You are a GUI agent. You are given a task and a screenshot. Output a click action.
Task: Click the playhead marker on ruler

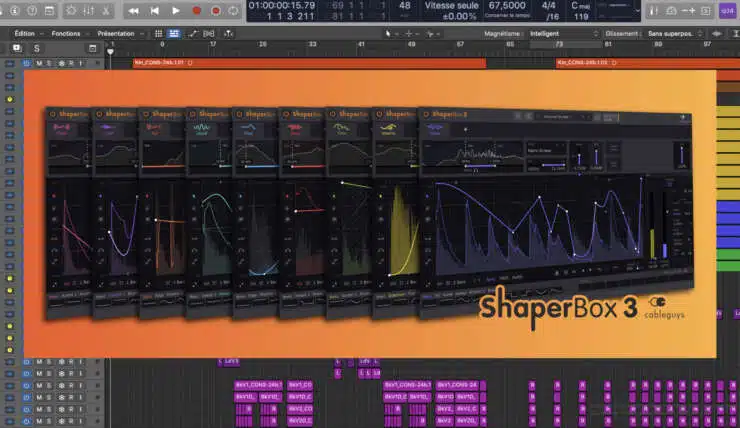110,51
